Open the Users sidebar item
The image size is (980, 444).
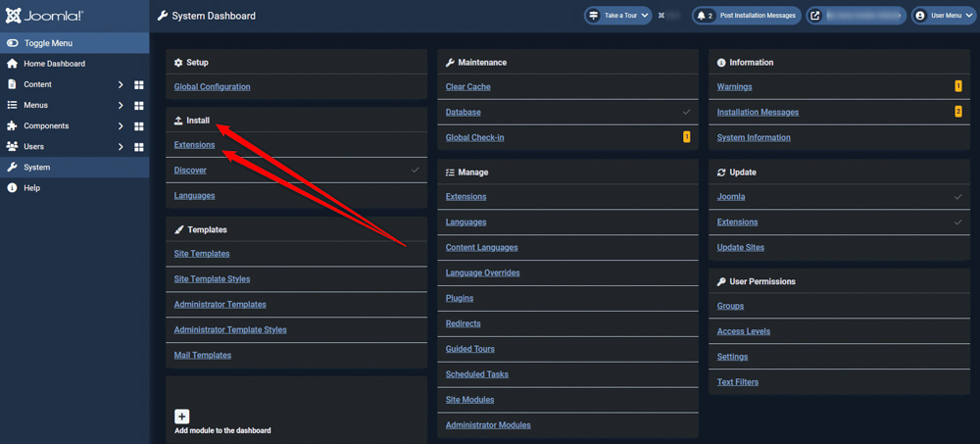33,146
